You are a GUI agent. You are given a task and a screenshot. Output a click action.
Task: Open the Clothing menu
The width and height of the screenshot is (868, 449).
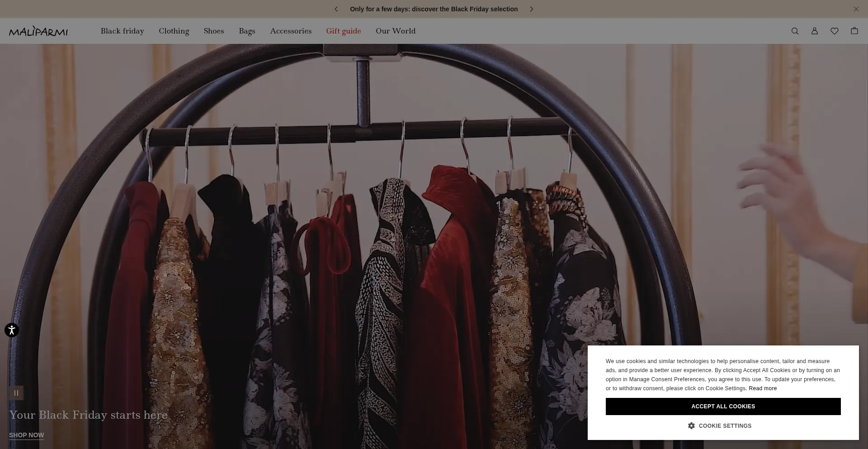click(x=174, y=31)
